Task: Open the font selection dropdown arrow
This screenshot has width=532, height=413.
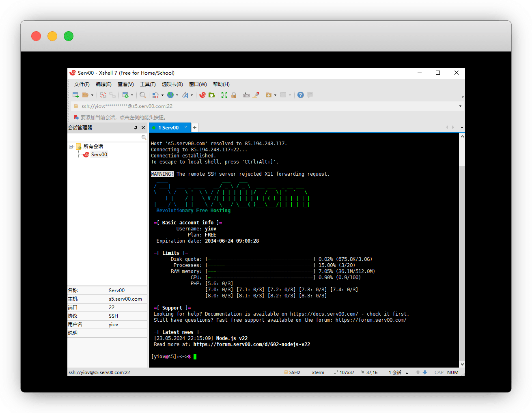Action: pos(192,95)
